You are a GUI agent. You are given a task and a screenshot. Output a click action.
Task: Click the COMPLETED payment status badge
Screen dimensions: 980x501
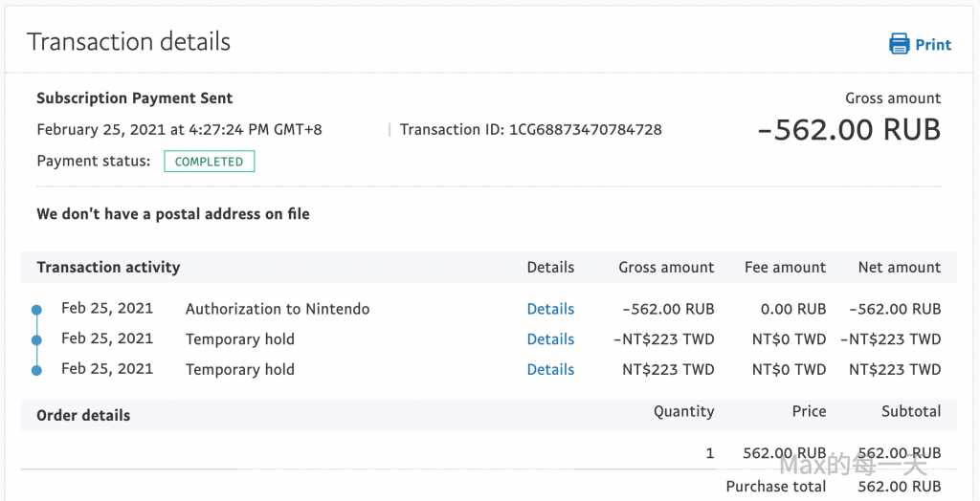coord(209,162)
